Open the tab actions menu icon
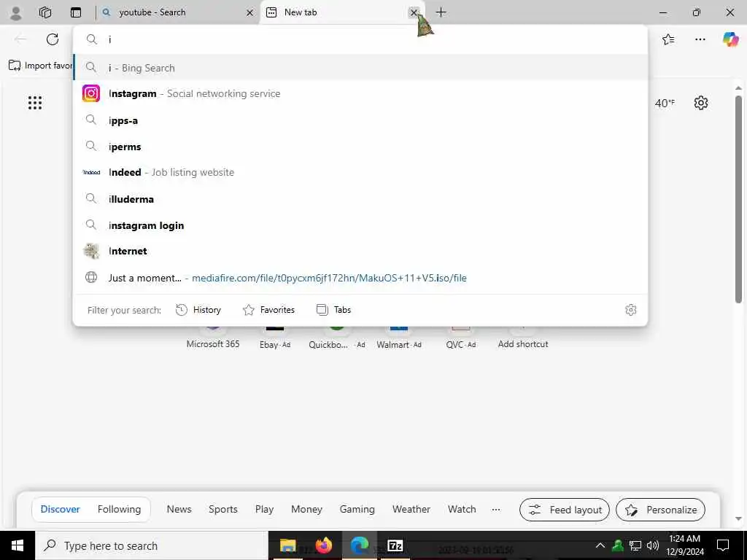 click(x=76, y=12)
